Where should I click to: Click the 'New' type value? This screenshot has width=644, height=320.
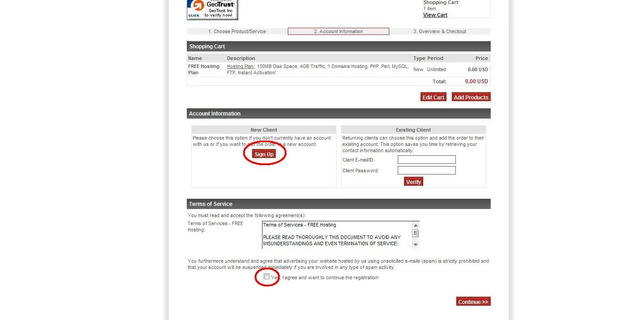(x=418, y=69)
